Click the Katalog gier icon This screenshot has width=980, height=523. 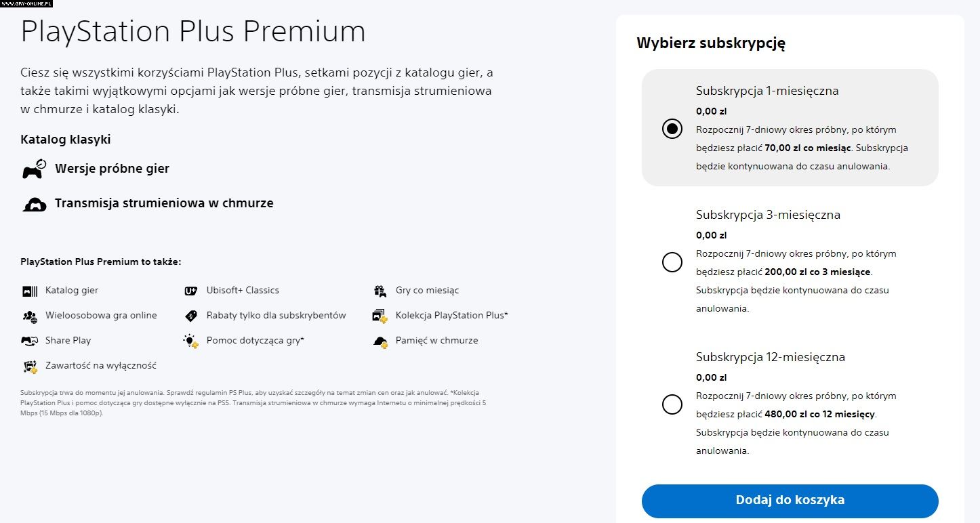30,291
